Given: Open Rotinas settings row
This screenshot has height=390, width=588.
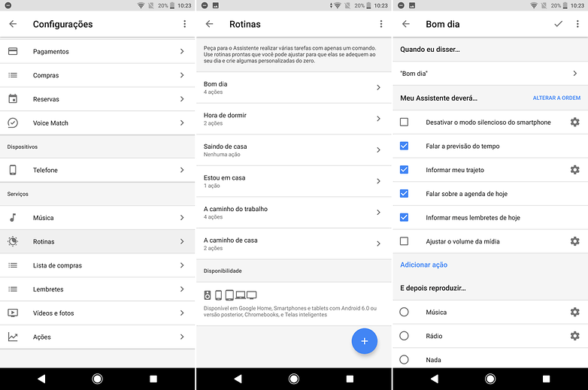Looking at the screenshot, I should click(98, 241).
